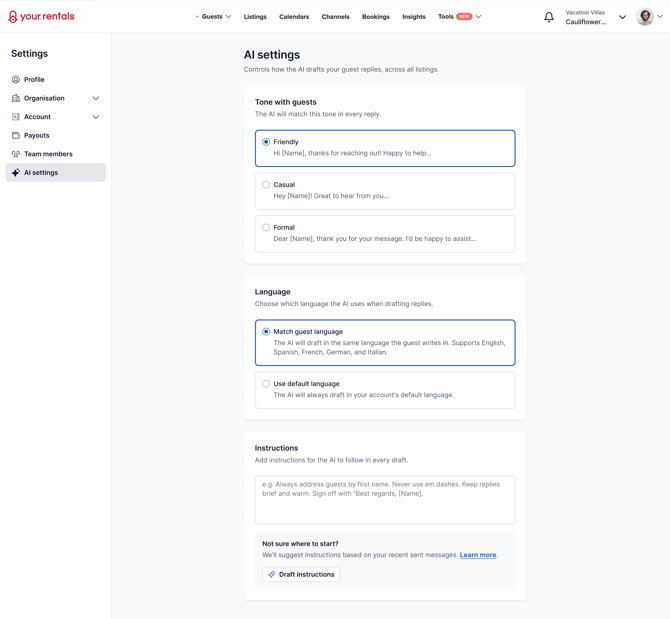Select the Formal tone radio button
Image resolution: width=670 pixels, height=619 pixels.
tap(266, 227)
